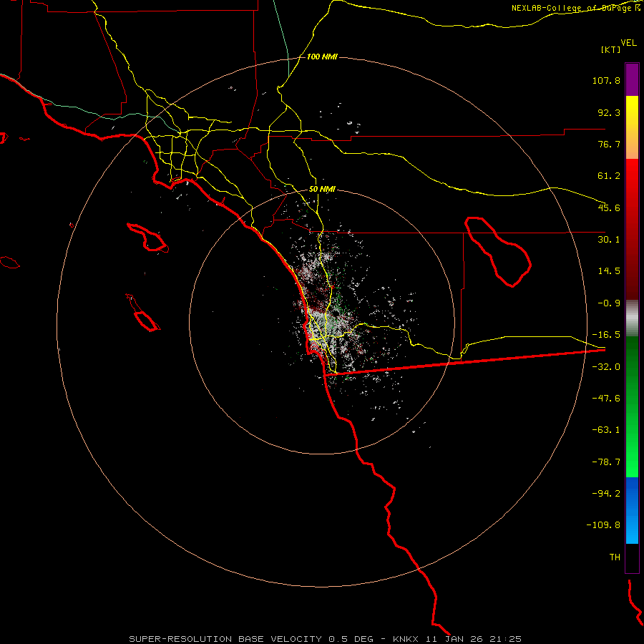This screenshot has height=644, width=644.
Task: Pick the green segment of velocity color bar
Action: pos(632,406)
